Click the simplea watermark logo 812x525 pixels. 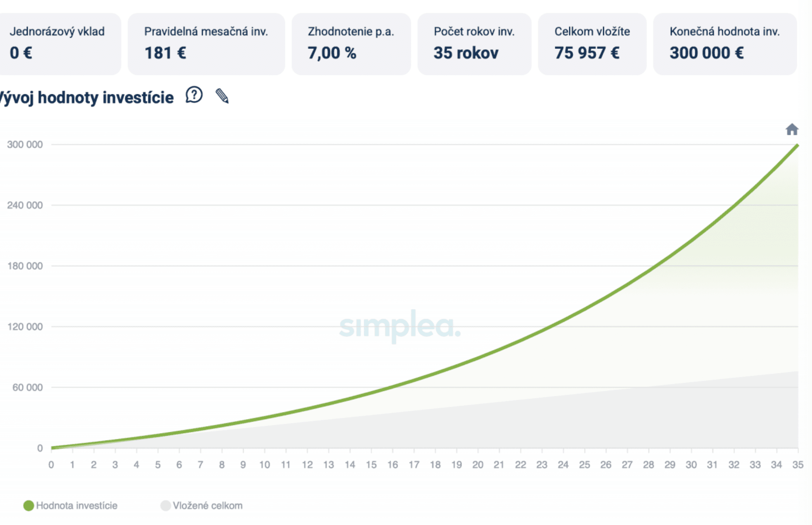(x=400, y=326)
